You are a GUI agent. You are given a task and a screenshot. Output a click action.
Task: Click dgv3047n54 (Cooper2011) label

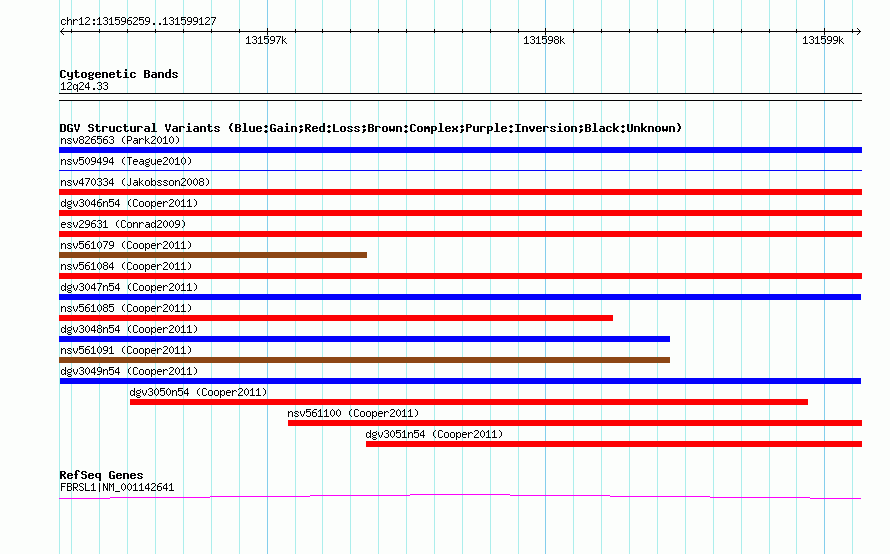tap(129, 287)
